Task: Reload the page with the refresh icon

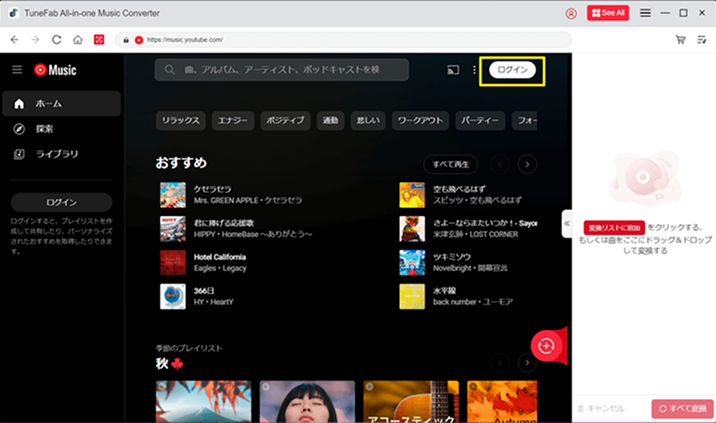Action: (56, 40)
